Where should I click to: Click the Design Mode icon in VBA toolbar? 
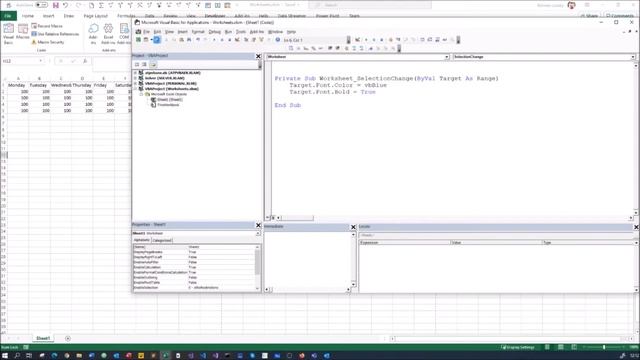[237, 40]
